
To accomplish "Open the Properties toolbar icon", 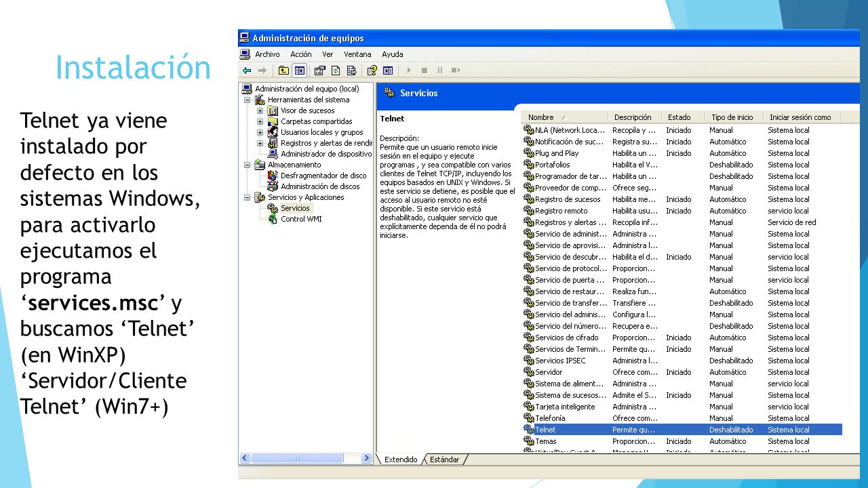I will tap(320, 70).
